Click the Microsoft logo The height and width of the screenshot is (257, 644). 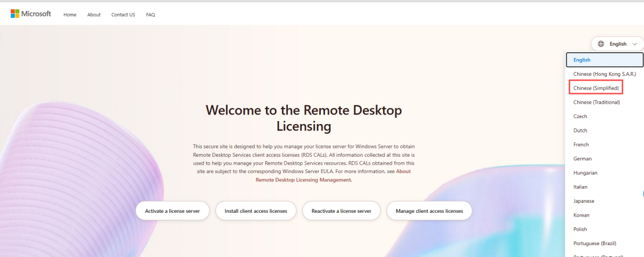tap(31, 14)
